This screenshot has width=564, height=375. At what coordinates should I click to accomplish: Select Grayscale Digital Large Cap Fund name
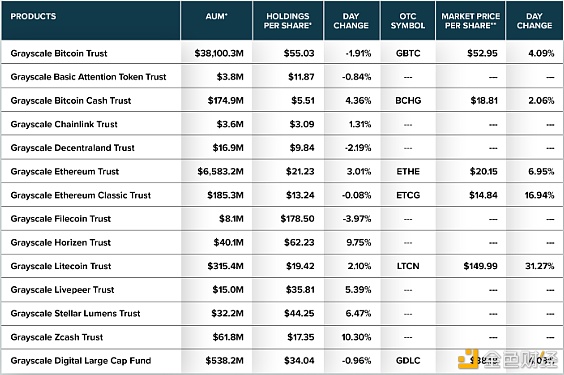(x=81, y=361)
